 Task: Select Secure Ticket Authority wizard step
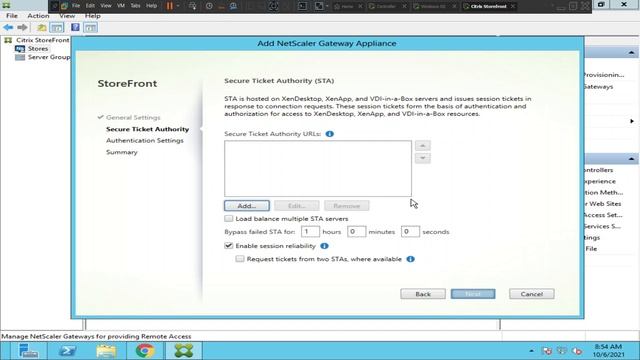[147, 129]
